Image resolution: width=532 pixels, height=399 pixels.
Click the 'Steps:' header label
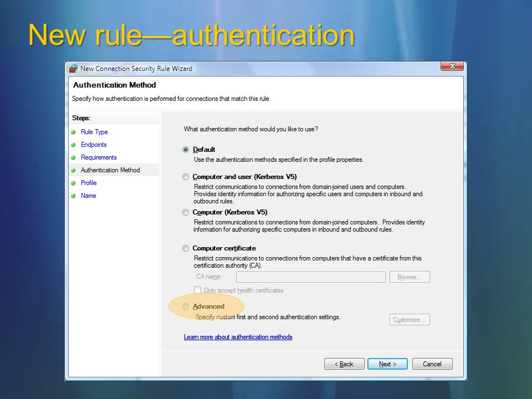coord(81,118)
